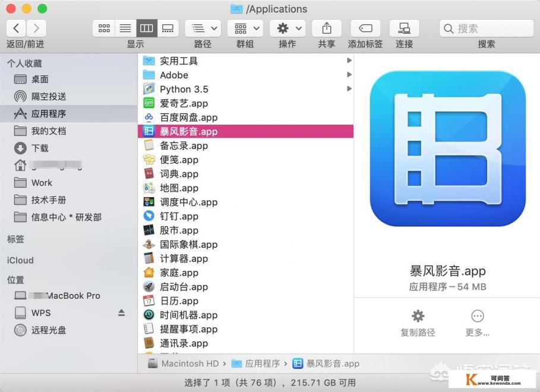
Task: Switch to list view
Action: [x=125, y=28]
